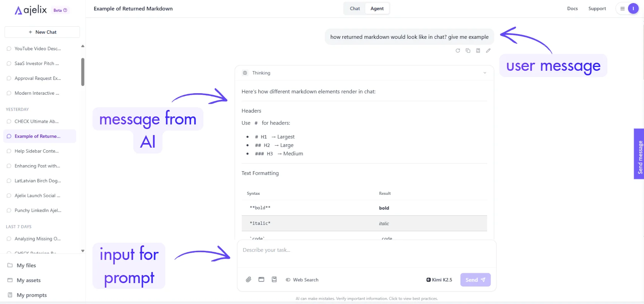Click the window icon in prompt toolbar

[261, 280]
